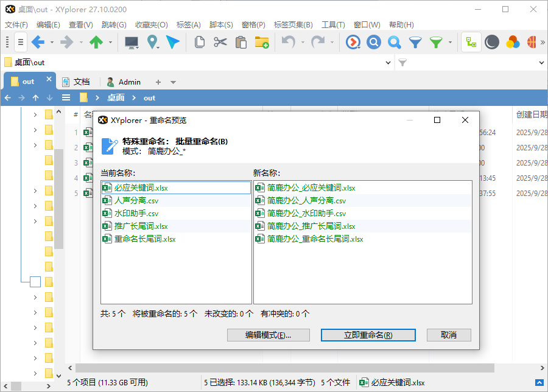
Task: Expand the top folder tree node
Action: 35,114
